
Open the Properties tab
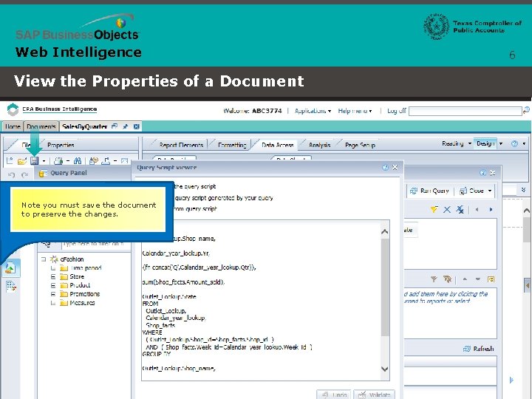point(61,145)
